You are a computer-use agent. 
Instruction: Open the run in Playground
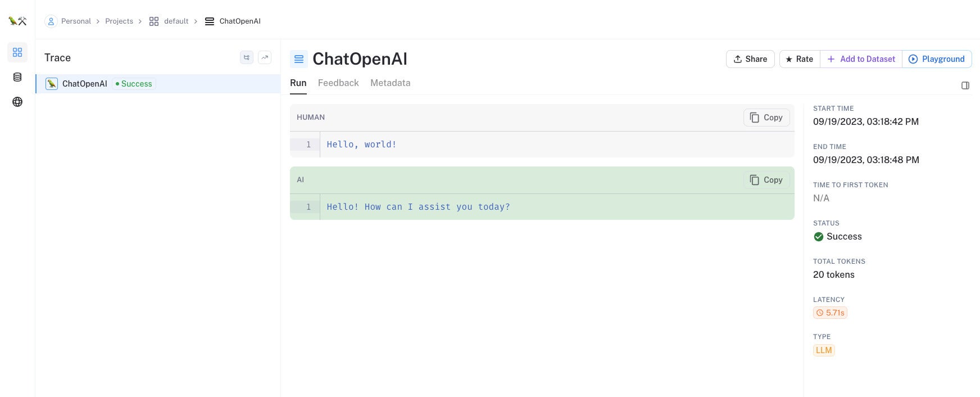click(937, 59)
